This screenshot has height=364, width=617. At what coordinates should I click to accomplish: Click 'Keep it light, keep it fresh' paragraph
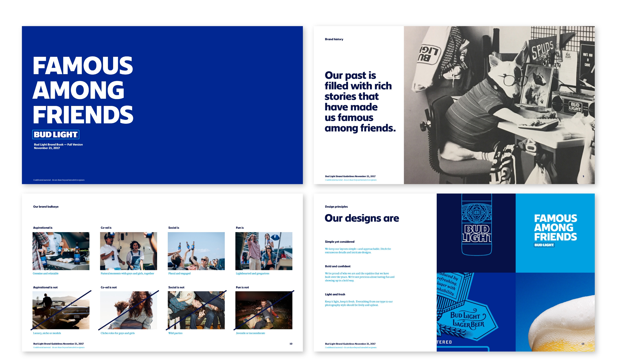click(359, 303)
